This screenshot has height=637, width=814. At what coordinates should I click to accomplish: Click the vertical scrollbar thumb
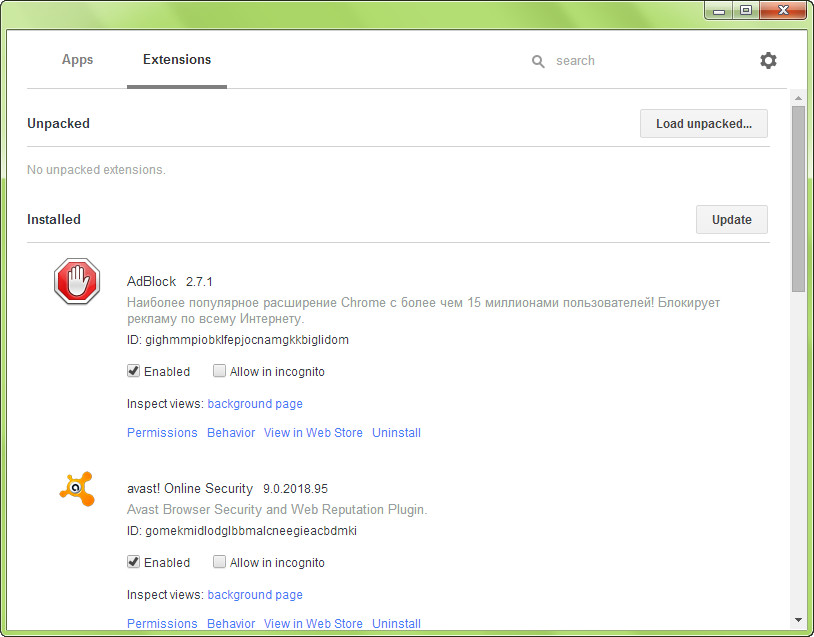click(x=798, y=199)
